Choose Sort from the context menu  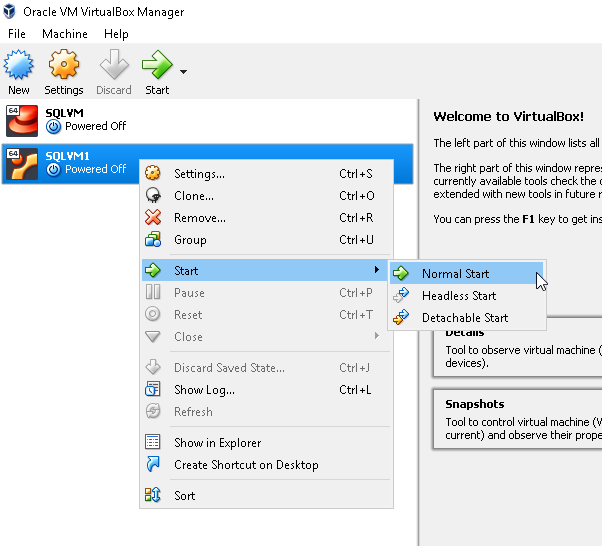[185, 496]
